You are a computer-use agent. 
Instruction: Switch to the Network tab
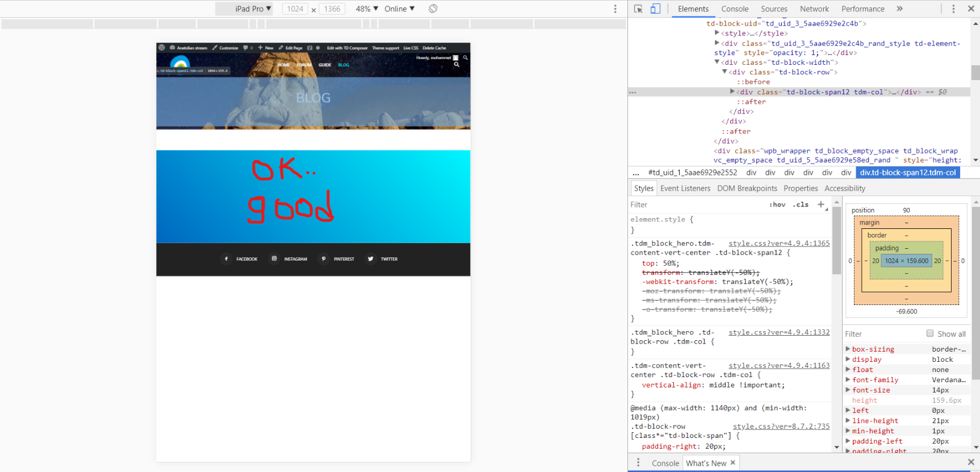pyautogui.click(x=814, y=9)
